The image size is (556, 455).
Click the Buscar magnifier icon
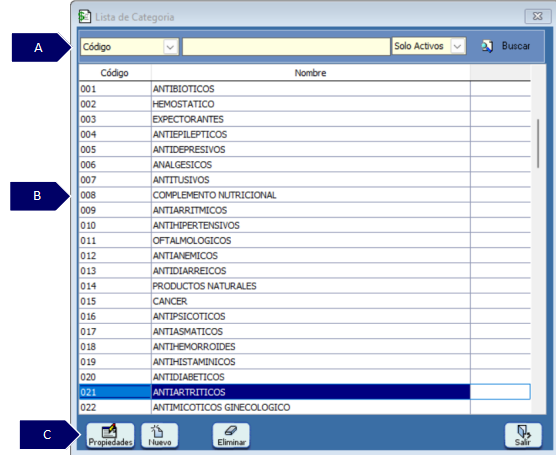(487, 46)
